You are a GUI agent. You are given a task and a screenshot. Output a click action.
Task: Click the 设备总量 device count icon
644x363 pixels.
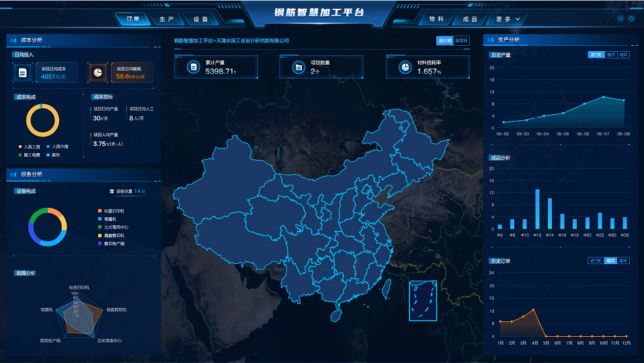112,192
